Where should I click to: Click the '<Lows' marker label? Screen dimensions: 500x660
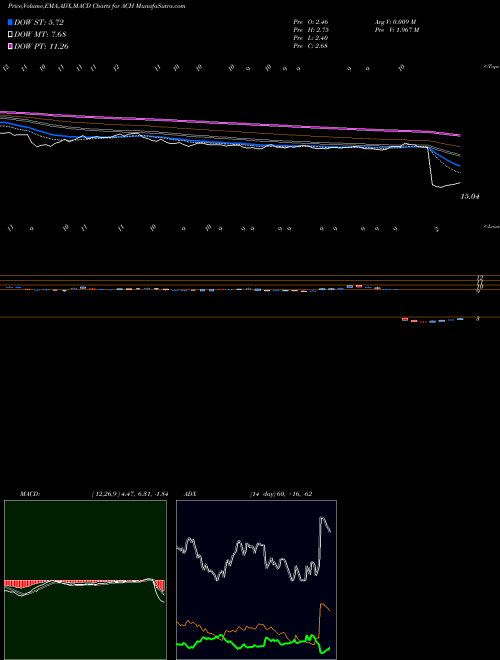pyautogui.click(x=491, y=226)
